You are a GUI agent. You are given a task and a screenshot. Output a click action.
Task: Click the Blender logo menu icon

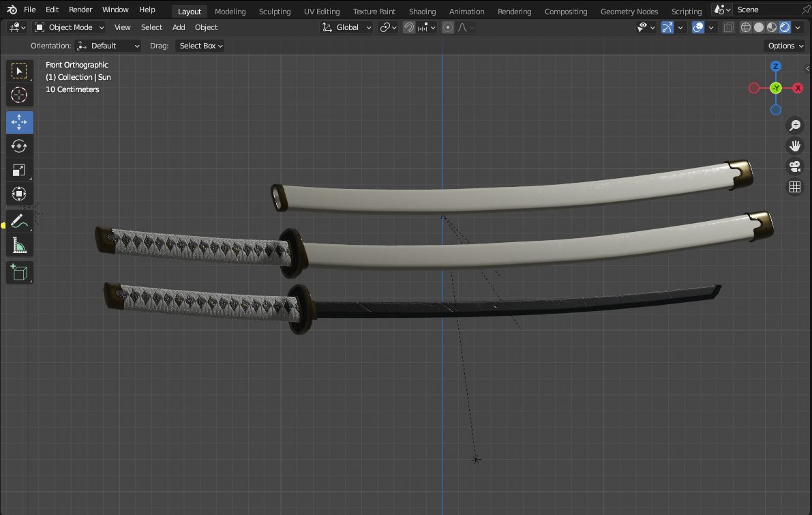click(12, 10)
